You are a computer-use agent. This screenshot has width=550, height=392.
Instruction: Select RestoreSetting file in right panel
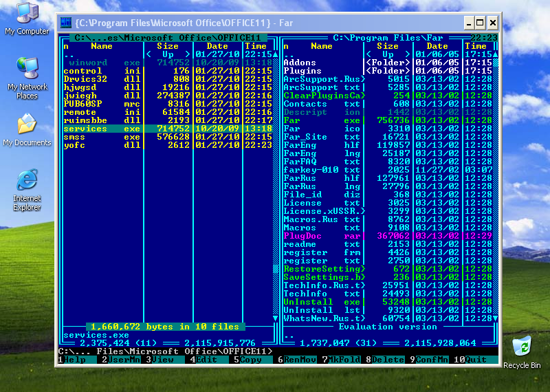(388, 269)
